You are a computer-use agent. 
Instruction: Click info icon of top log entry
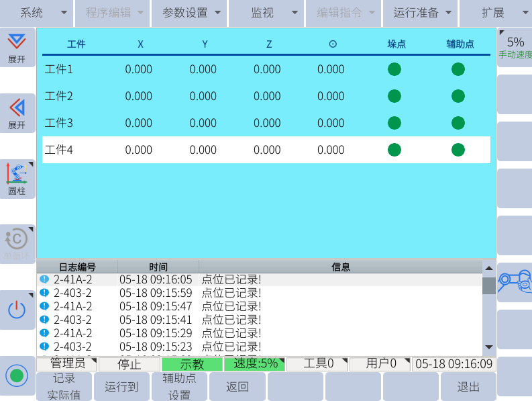pos(44,279)
